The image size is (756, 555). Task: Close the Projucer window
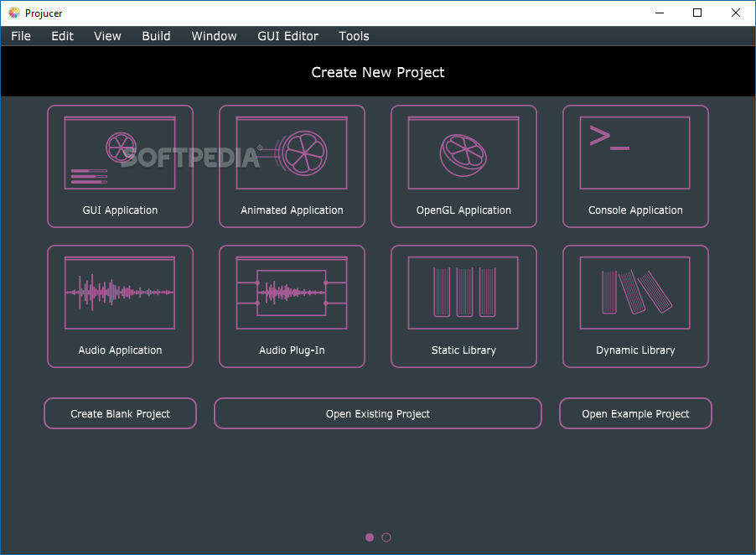pos(735,13)
